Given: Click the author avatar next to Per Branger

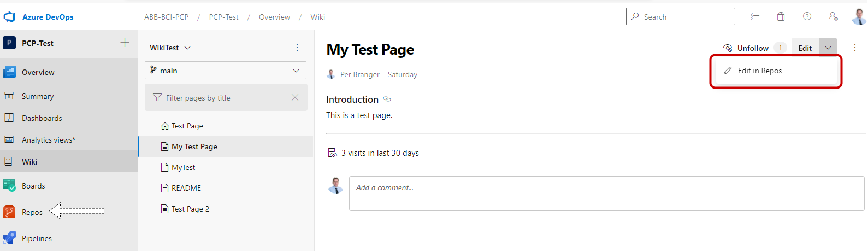Looking at the screenshot, I should pos(331,74).
